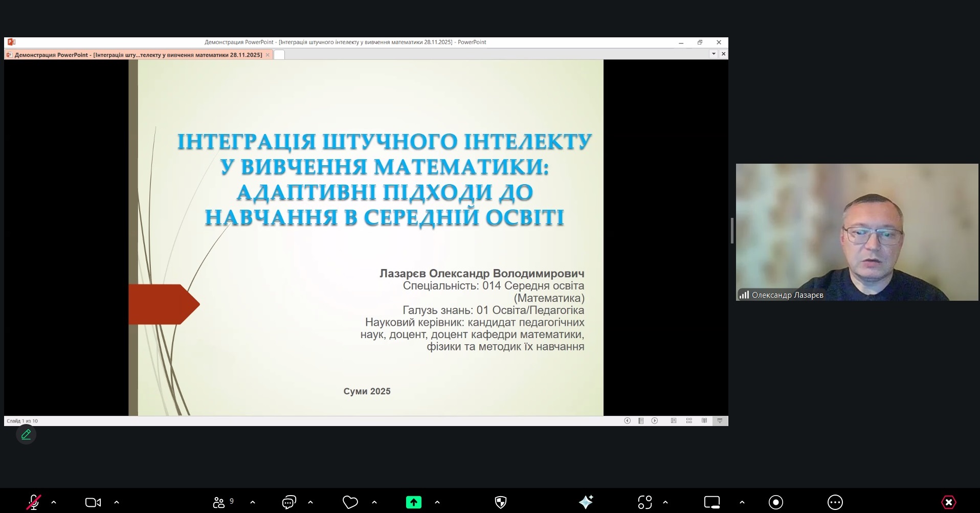Open the more options ellipsis menu
This screenshot has width=980, height=513.
[x=835, y=502]
